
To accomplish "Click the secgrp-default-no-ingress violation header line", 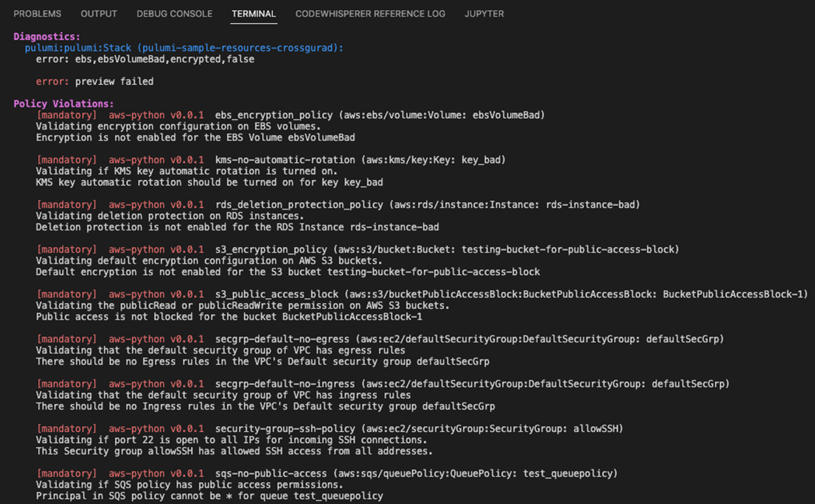I will point(382,384).
